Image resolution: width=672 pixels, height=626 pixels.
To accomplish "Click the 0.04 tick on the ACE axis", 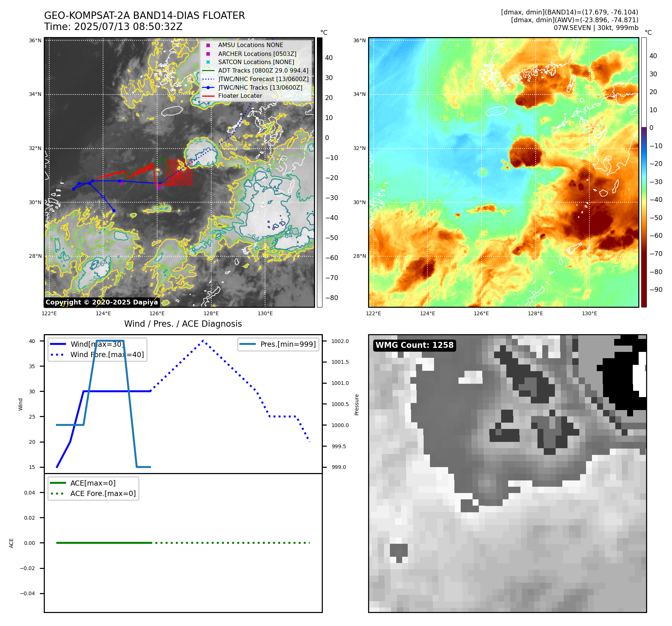I will 30,493.
